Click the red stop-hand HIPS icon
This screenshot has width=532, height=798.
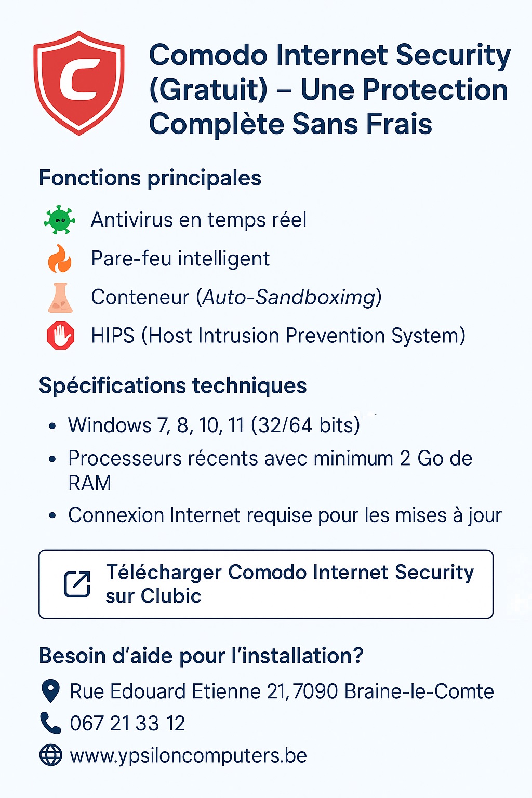(60, 336)
